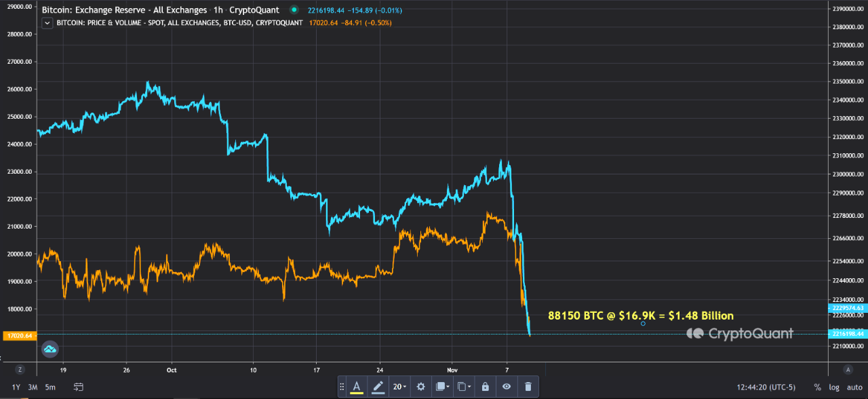Viewport: 868px width, 399px height.
Task: Delete the drawing with trash icon
Action: pyautogui.click(x=528, y=387)
